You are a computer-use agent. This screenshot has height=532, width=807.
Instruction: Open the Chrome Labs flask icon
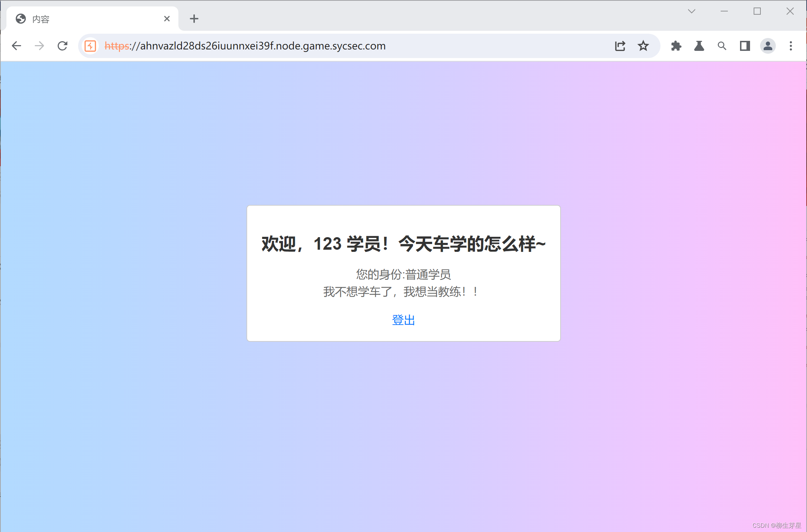(699, 46)
